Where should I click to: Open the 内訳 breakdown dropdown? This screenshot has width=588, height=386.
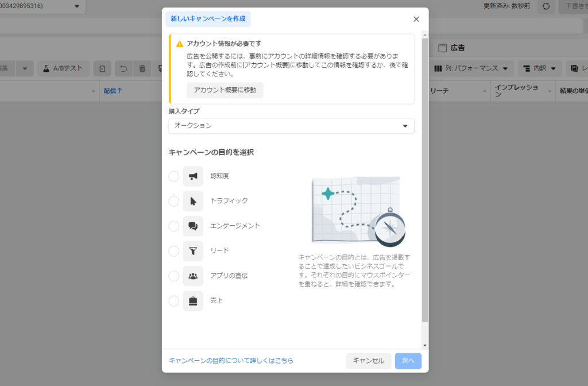coord(540,69)
